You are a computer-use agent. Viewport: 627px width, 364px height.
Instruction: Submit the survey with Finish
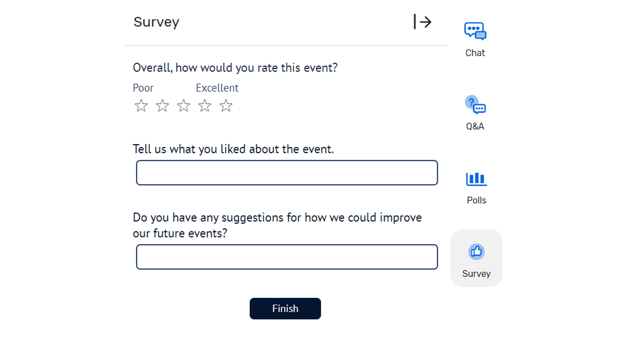[285, 308]
